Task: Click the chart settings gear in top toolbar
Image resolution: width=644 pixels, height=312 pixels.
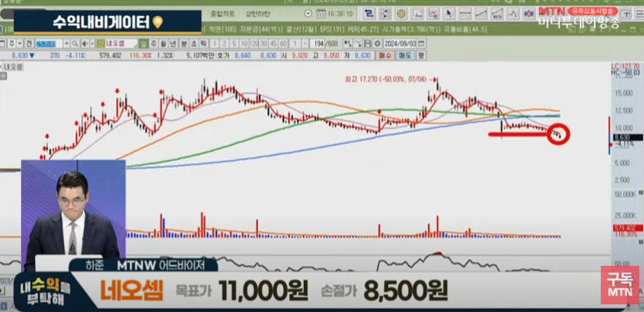Action: pos(401,14)
